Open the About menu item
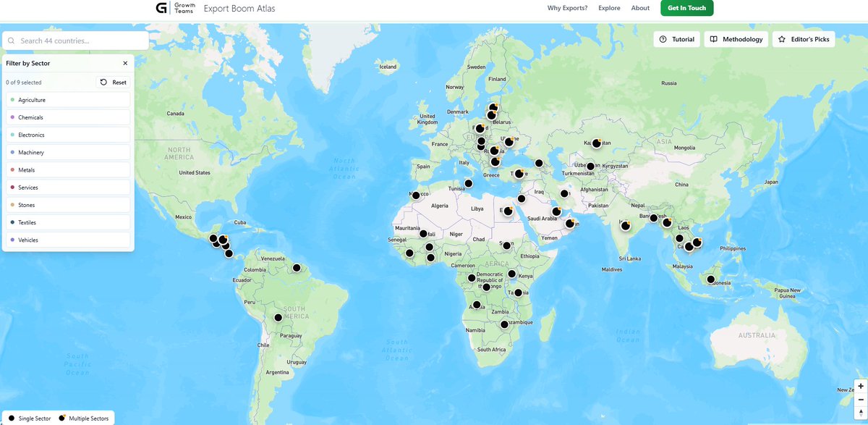 [640, 8]
